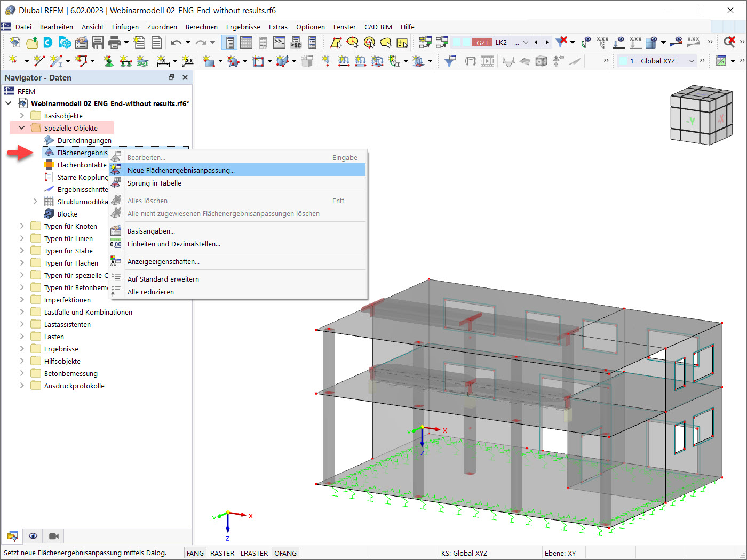Open the console window icon
This screenshot has height=560, width=747.
point(279,43)
